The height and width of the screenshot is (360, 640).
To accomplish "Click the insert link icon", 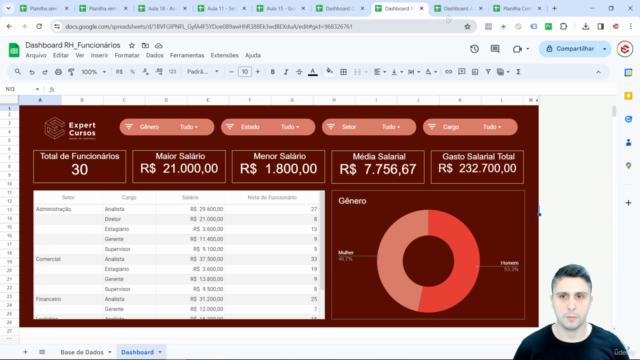I will coord(449,72).
